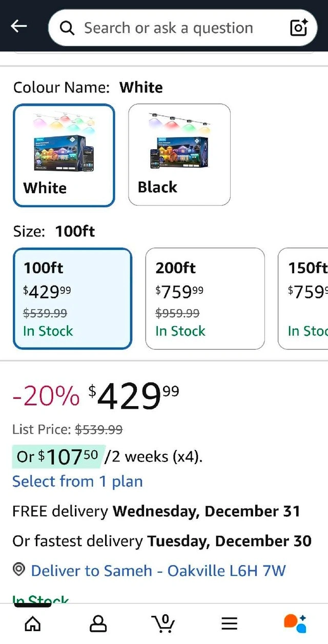Tap the $107.50 instalment offer
The image size is (328, 644).
coord(59,456)
